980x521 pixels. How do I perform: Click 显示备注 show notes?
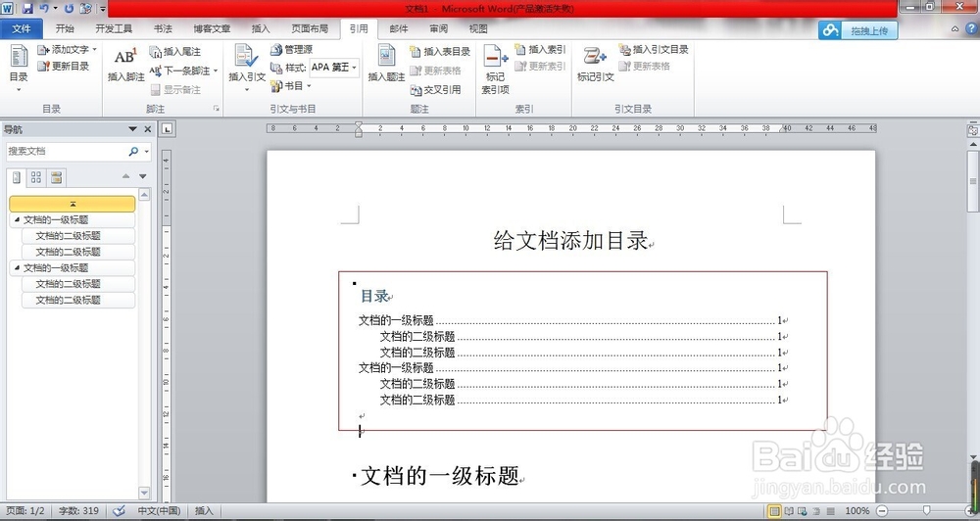click(x=175, y=89)
